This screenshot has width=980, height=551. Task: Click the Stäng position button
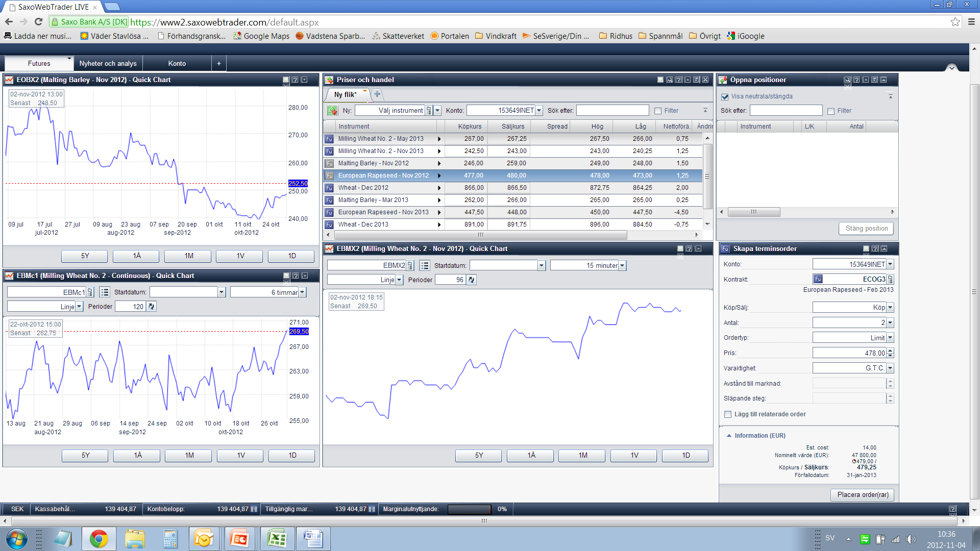click(x=866, y=229)
